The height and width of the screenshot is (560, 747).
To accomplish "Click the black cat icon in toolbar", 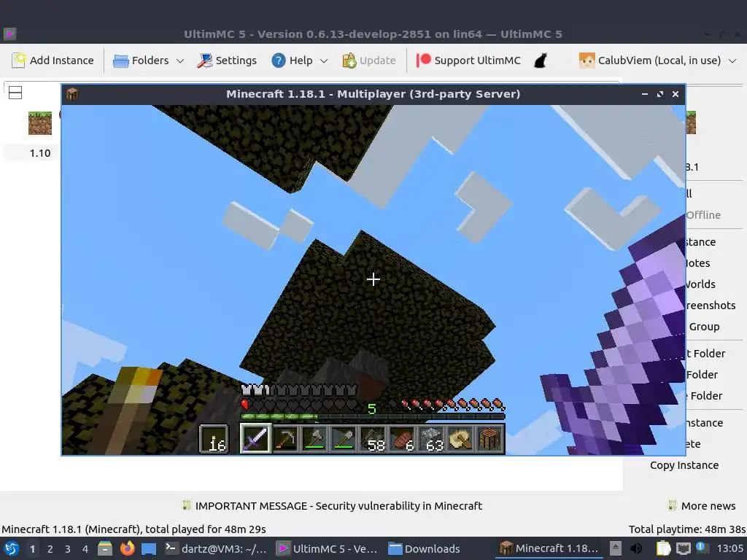I will (541, 61).
